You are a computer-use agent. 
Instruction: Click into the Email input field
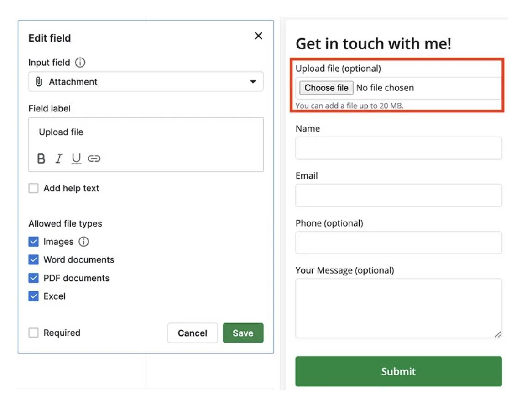[x=398, y=195]
